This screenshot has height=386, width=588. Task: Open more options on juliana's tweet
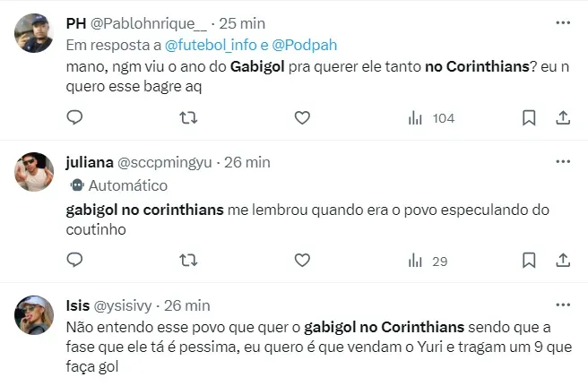[x=563, y=161]
